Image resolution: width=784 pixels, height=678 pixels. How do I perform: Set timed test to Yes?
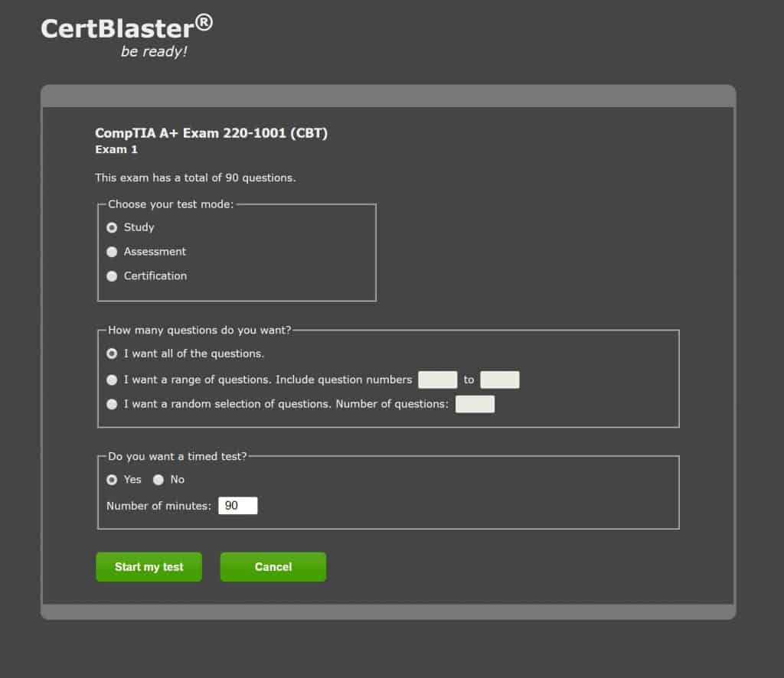click(112, 480)
